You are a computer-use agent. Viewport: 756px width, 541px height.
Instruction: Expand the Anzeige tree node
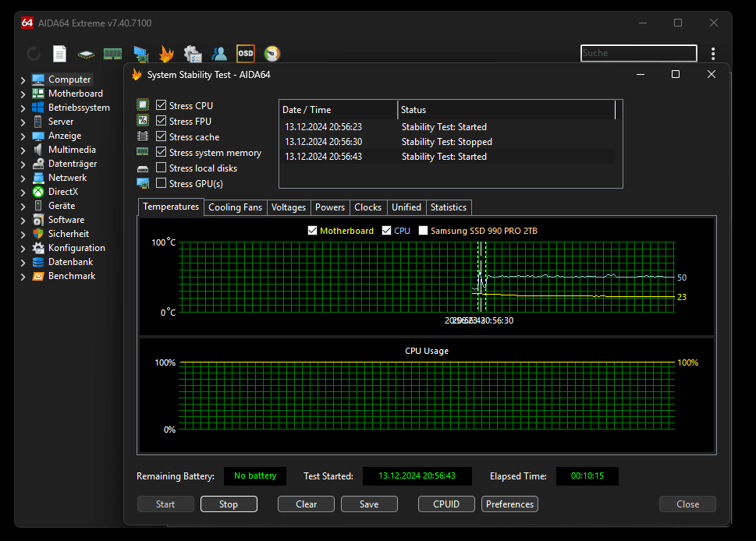pos(23,136)
